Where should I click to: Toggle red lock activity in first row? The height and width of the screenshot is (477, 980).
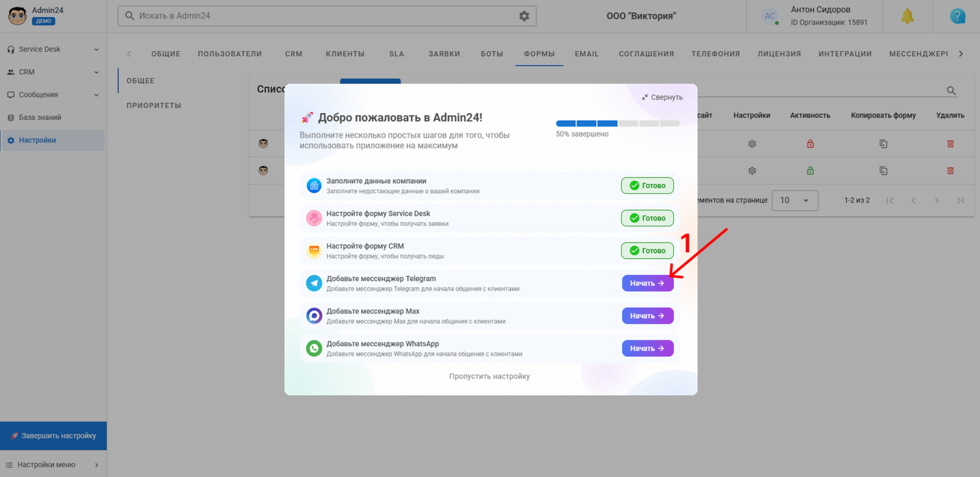pyautogui.click(x=810, y=144)
